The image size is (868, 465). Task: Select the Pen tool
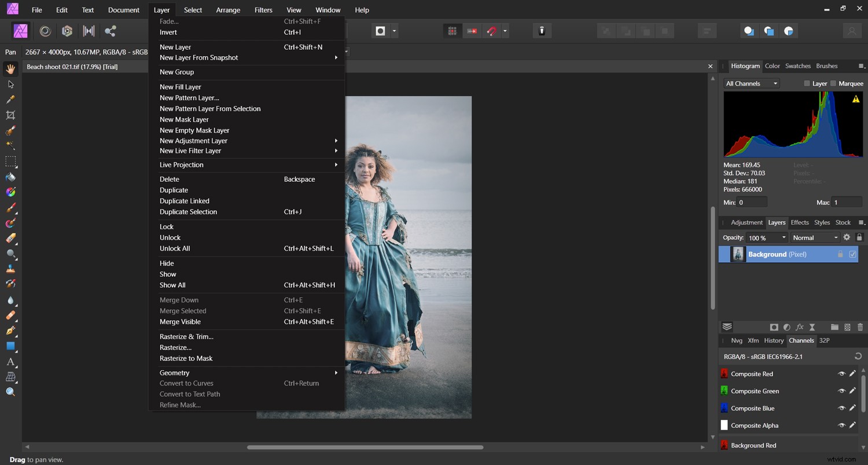click(x=10, y=331)
